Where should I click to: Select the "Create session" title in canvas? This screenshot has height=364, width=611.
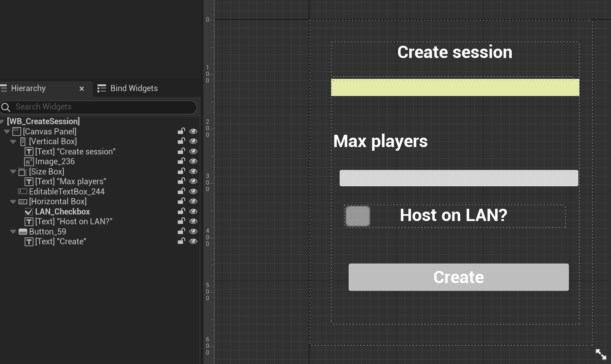click(455, 52)
